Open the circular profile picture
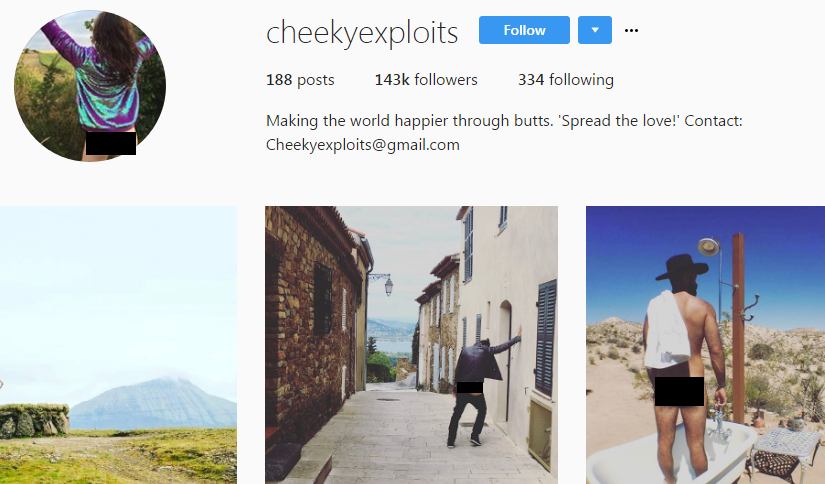825x484 pixels. coord(90,86)
